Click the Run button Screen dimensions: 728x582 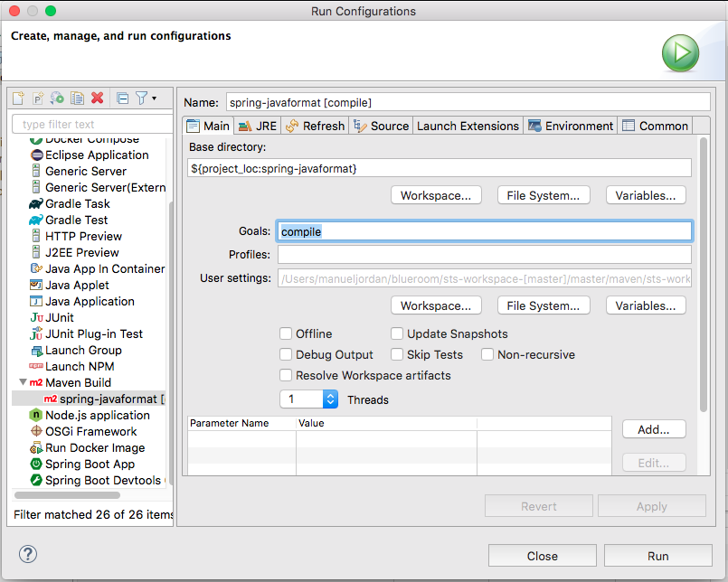point(657,555)
